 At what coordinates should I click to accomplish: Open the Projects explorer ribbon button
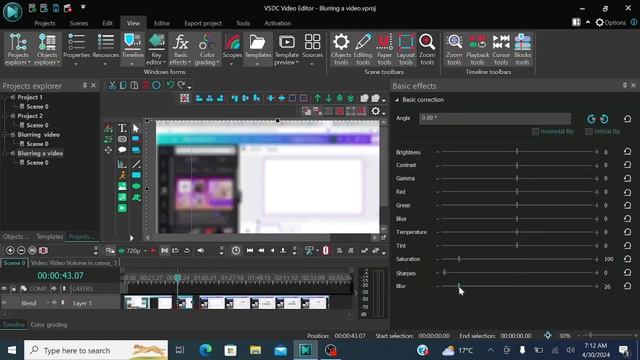click(x=18, y=49)
